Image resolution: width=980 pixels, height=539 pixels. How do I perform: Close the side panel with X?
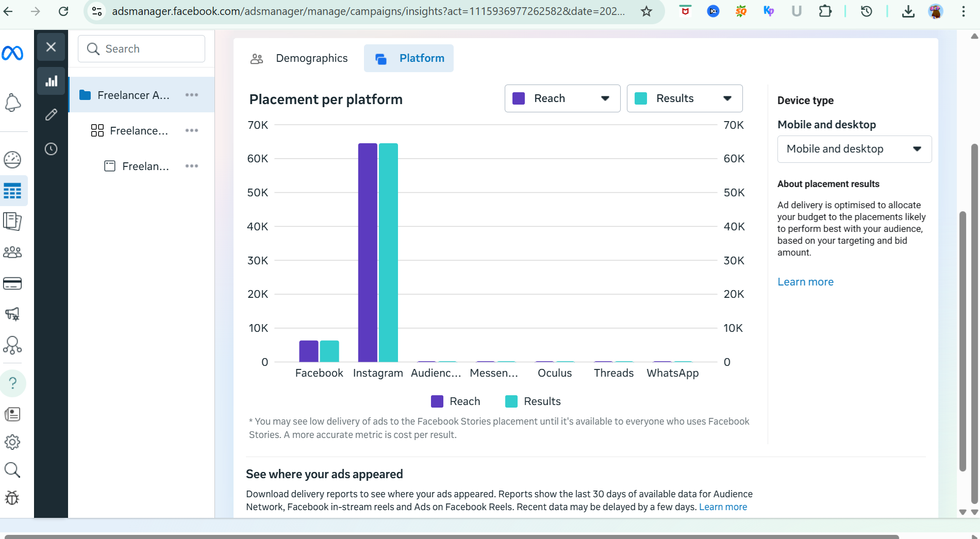pyautogui.click(x=51, y=47)
